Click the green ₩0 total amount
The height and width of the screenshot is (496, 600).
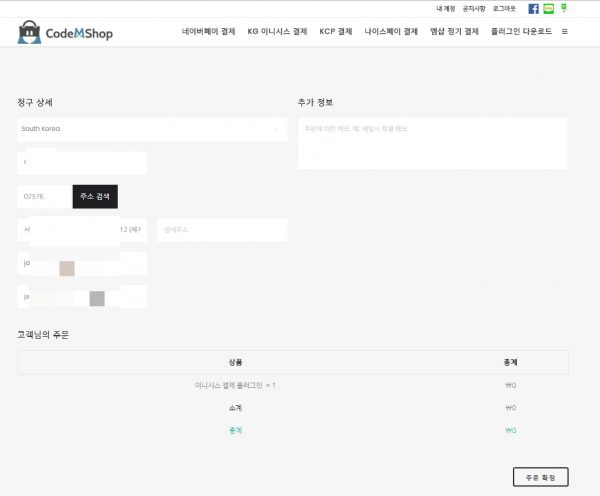point(510,431)
